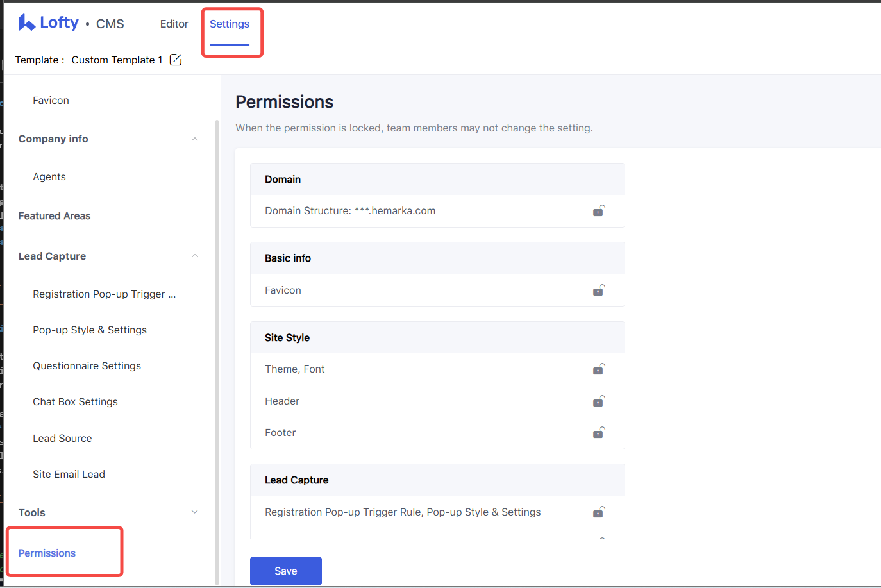Click the Lofty logo
881x588 pixels.
[x=48, y=23]
